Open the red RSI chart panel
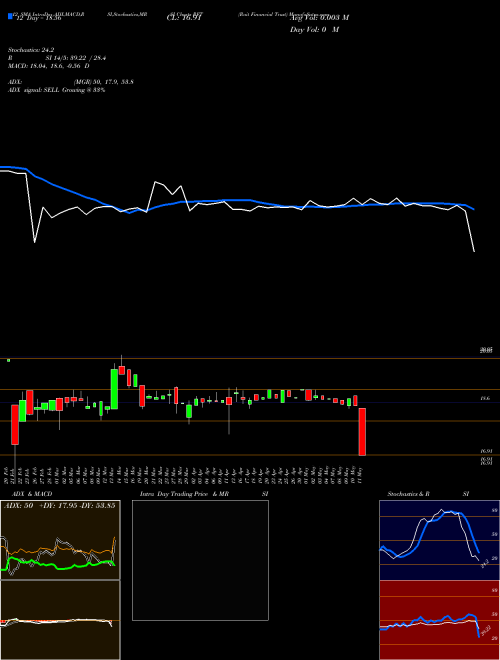 coord(439,620)
